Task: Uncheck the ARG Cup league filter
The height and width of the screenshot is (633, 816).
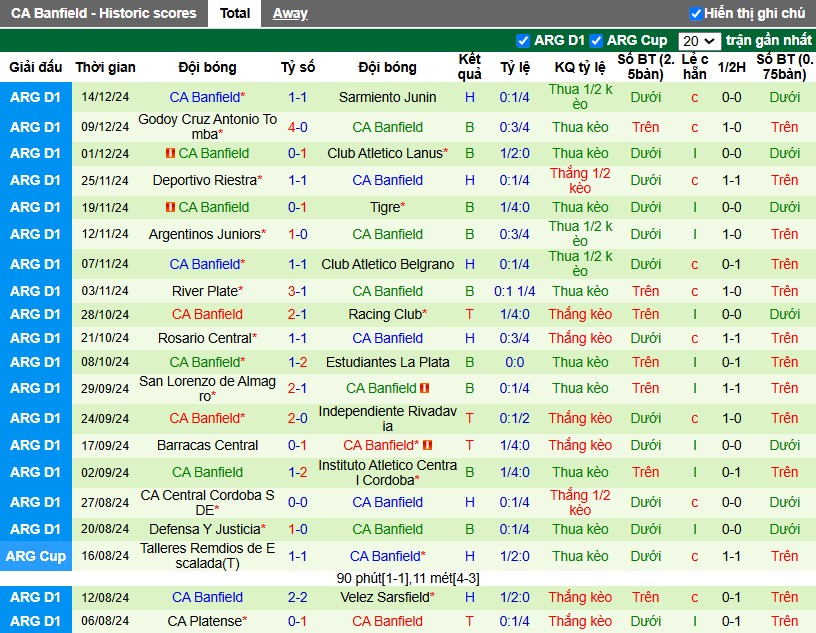Action: click(596, 41)
